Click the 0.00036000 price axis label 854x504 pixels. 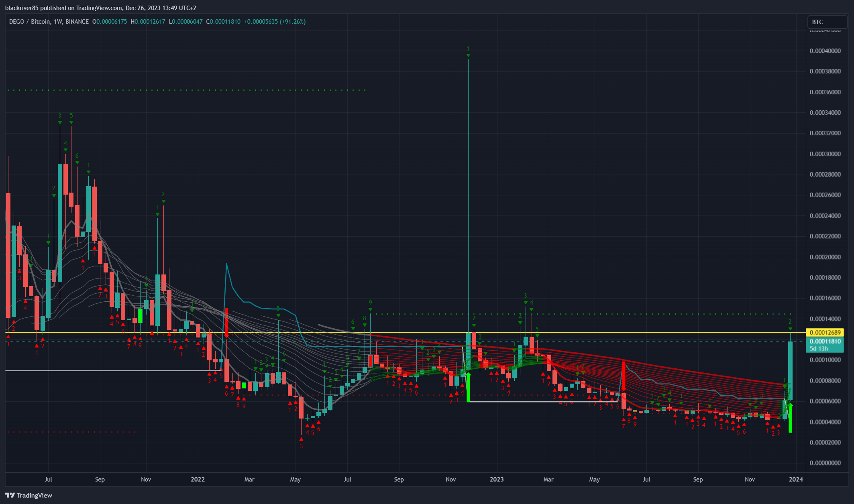[825, 92]
